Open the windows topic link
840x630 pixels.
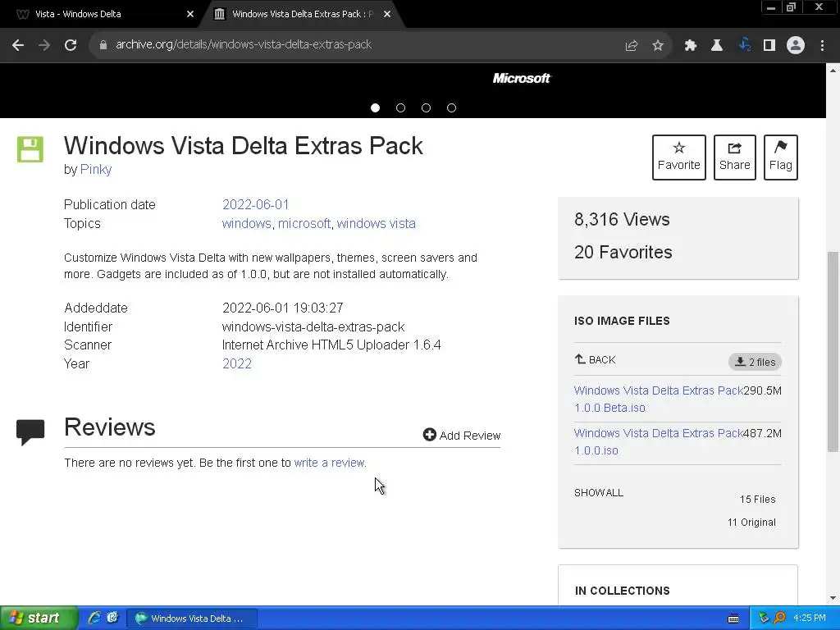pos(246,223)
